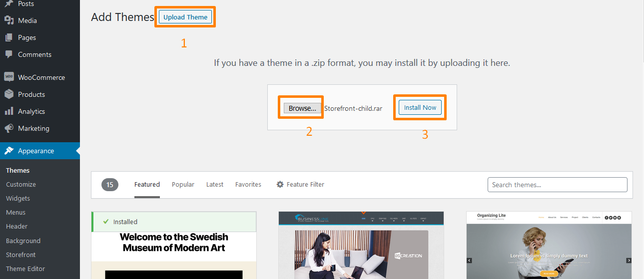Click the Search themes input field
The image size is (644, 279).
pyautogui.click(x=558, y=185)
